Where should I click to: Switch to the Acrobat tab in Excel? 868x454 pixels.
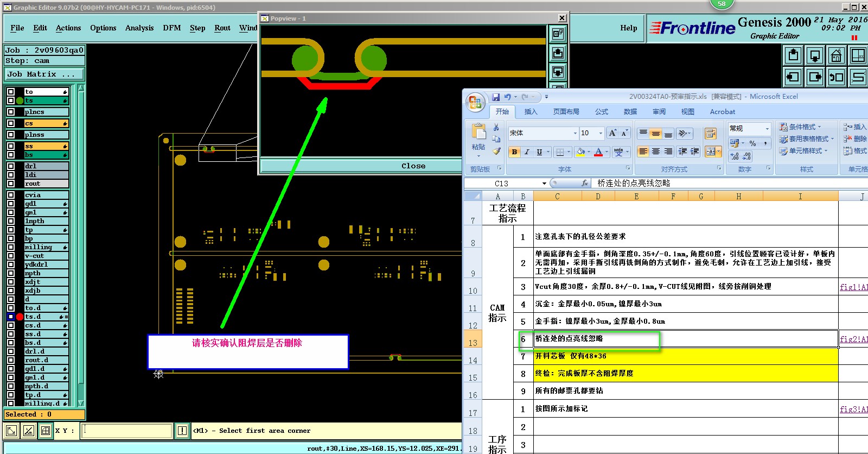point(723,112)
